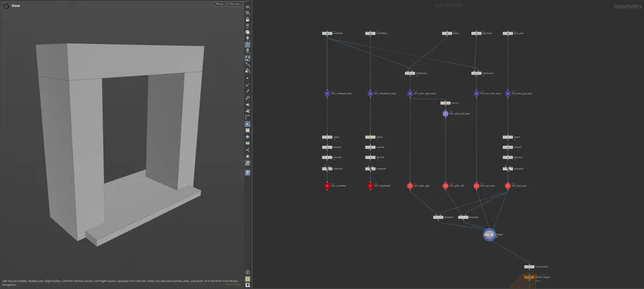
Task: Select the matchsize3 node
Action: [x=476, y=73]
